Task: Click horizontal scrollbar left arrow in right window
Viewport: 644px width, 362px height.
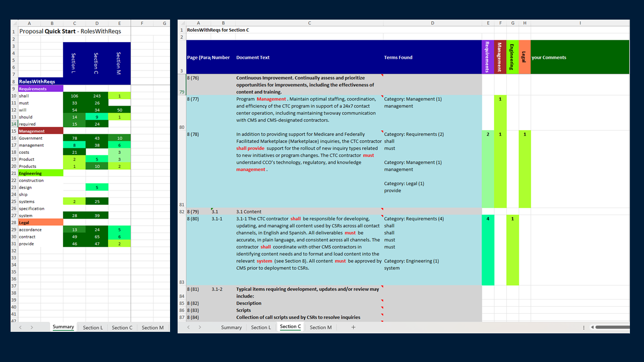Action: (593, 327)
